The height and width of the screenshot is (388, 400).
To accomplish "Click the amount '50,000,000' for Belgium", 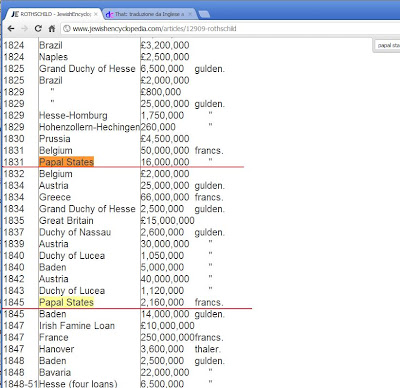I will (165, 150).
